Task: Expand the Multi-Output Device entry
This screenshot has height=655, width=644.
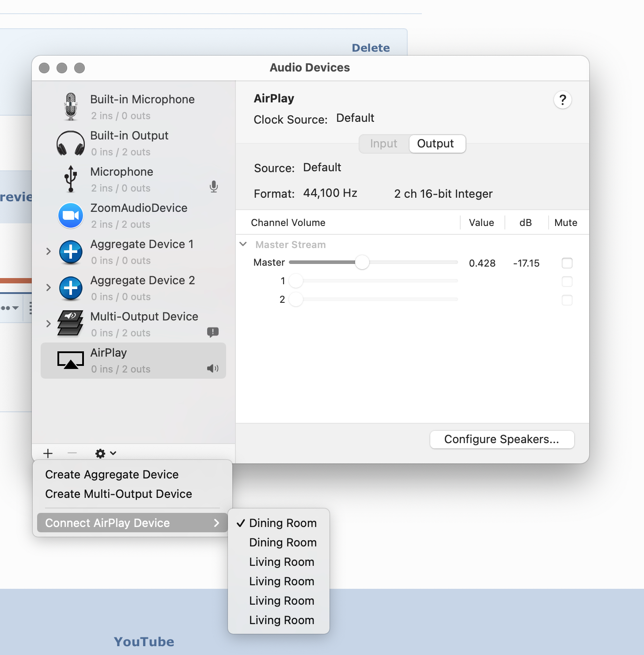Action: coord(49,324)
